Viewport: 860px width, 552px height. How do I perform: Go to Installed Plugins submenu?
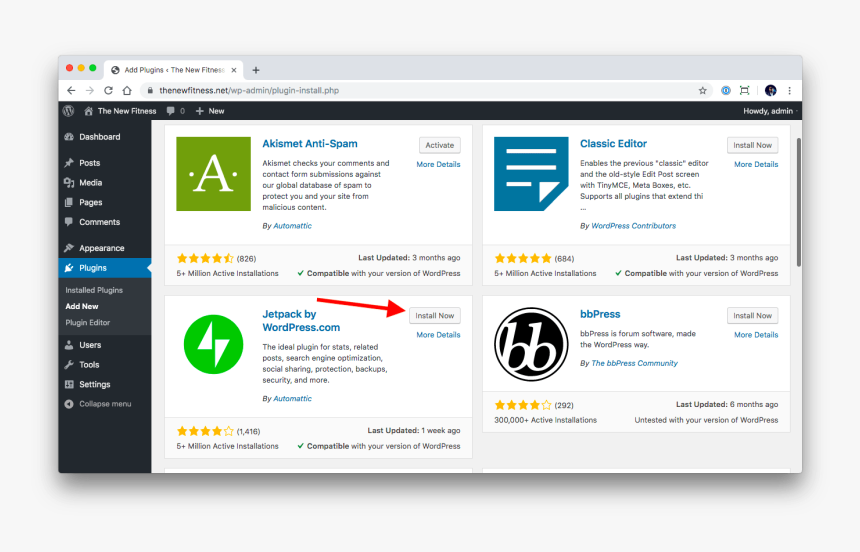[x=94, y=290]
